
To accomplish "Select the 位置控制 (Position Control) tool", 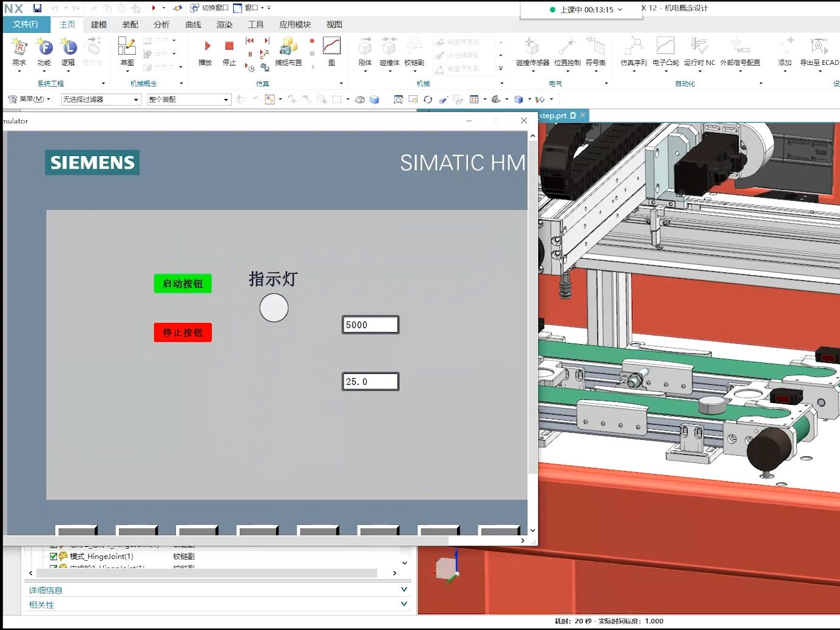I will point(567,53).
